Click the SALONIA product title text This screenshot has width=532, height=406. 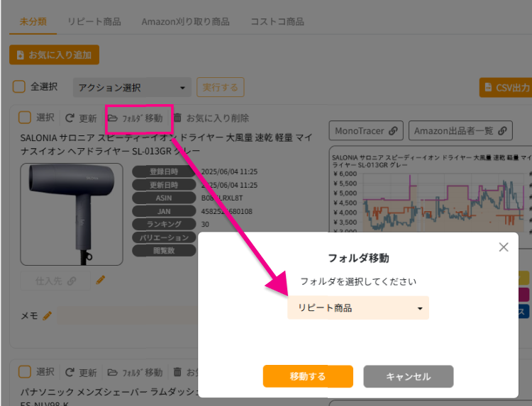pos(166,145)
